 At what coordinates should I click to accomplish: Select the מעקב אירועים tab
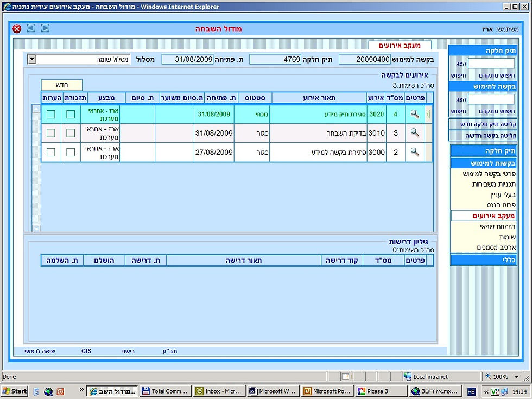tap(400, 46)
